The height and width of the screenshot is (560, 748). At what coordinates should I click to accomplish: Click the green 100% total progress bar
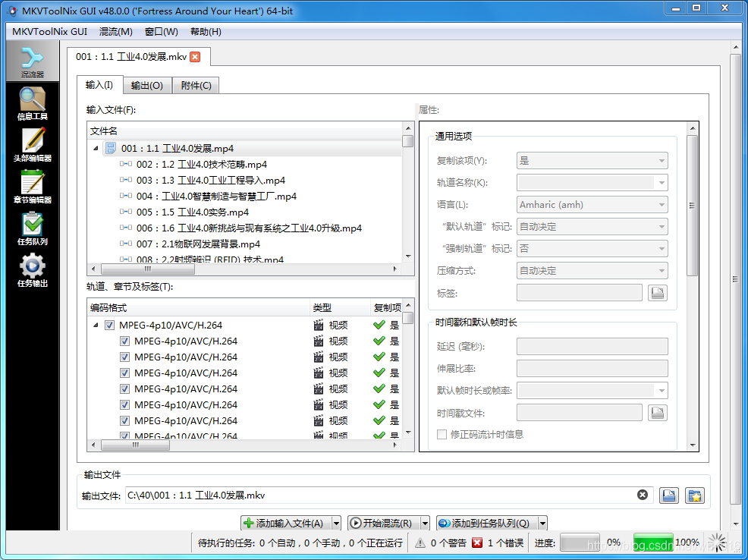[x=653, y=543]
